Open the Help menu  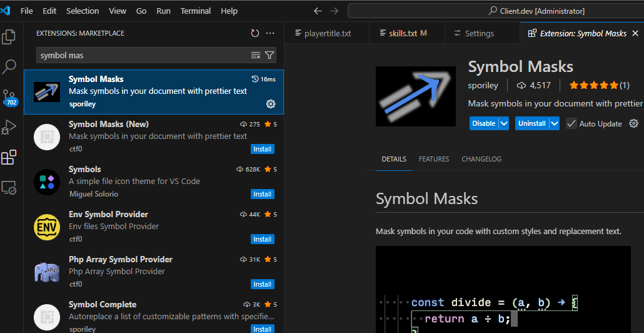click(x=229, y=11)
